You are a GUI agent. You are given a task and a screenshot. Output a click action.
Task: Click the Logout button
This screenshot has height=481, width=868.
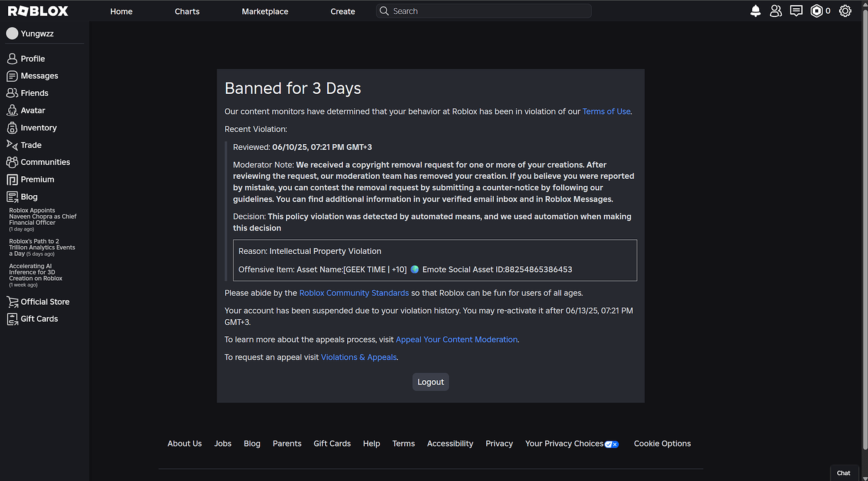(430, 382)
